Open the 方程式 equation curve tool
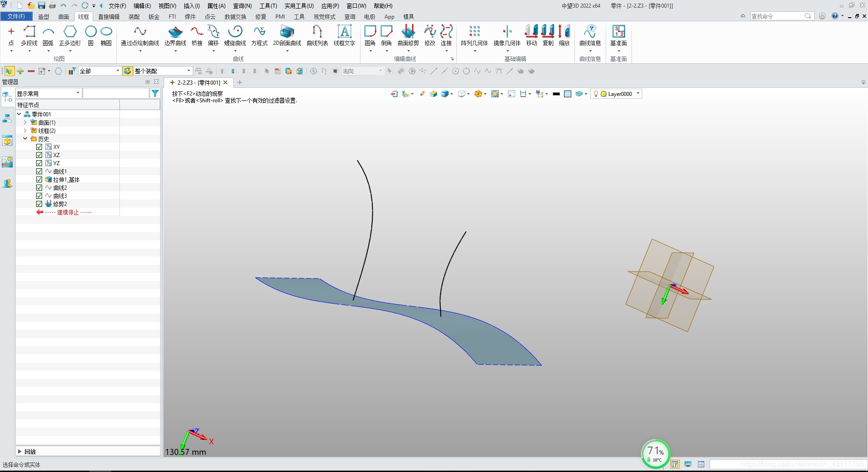 coord(260,35)
